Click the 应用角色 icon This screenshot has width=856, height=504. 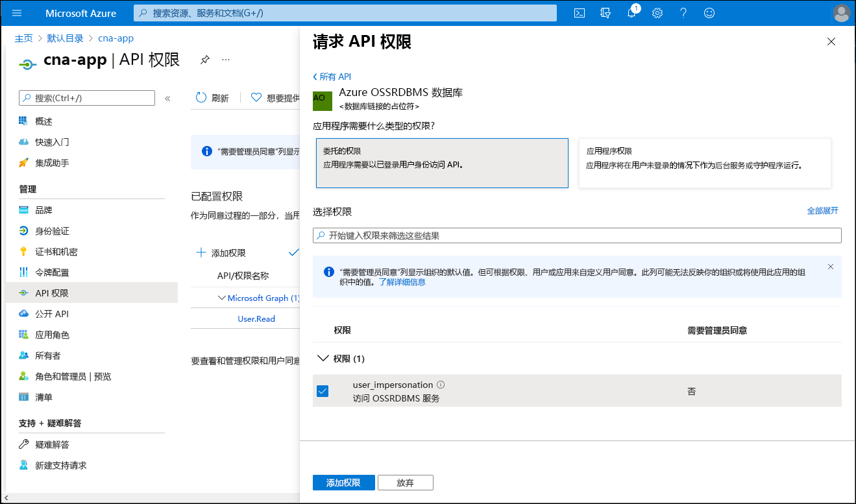tap(23, 335)
